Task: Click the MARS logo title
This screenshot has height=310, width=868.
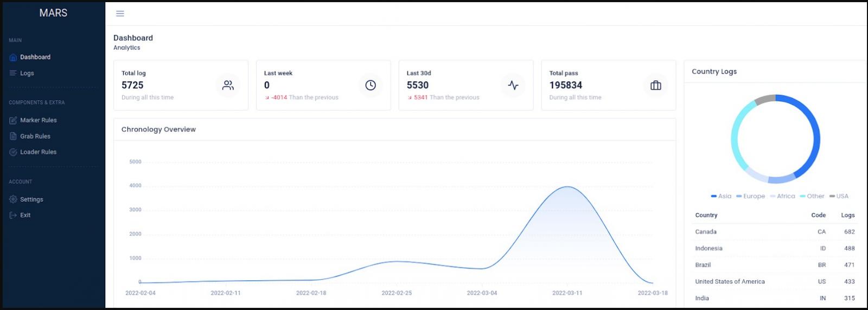Action: point(53,13)
